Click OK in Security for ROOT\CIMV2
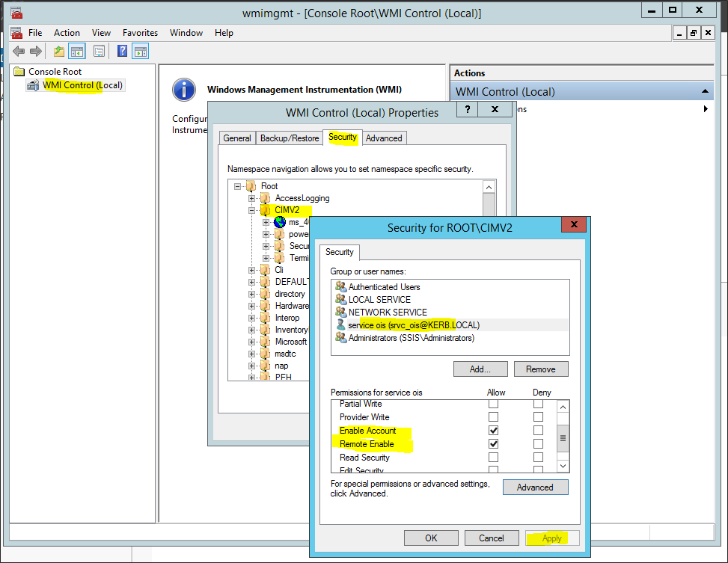728x563 pixels. [x=431, y=538]
